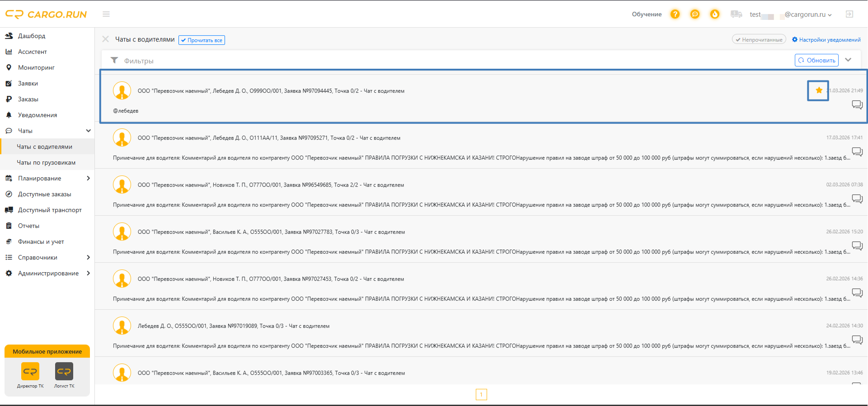
Task: Click the truck icon in header
Action: [x=736, y=14]
